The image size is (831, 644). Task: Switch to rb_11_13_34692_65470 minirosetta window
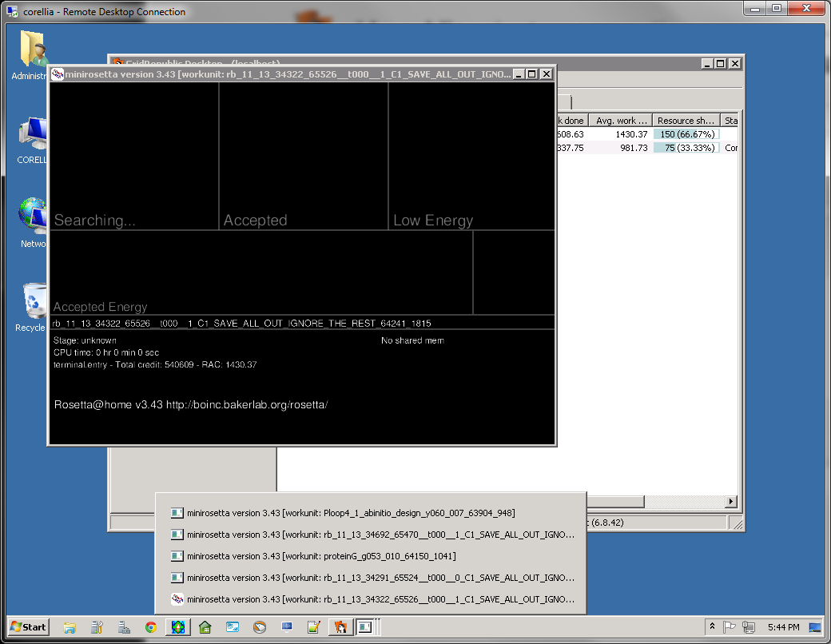pos(372,535)
